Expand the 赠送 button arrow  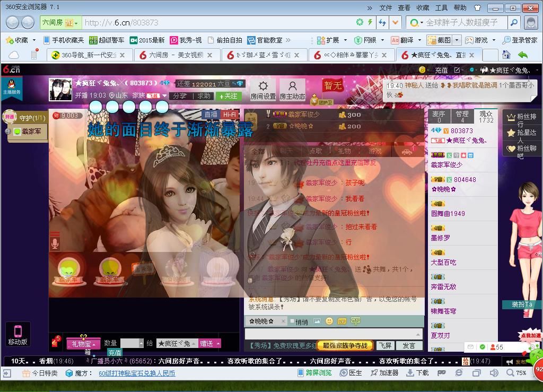click(x=218, y=344)
